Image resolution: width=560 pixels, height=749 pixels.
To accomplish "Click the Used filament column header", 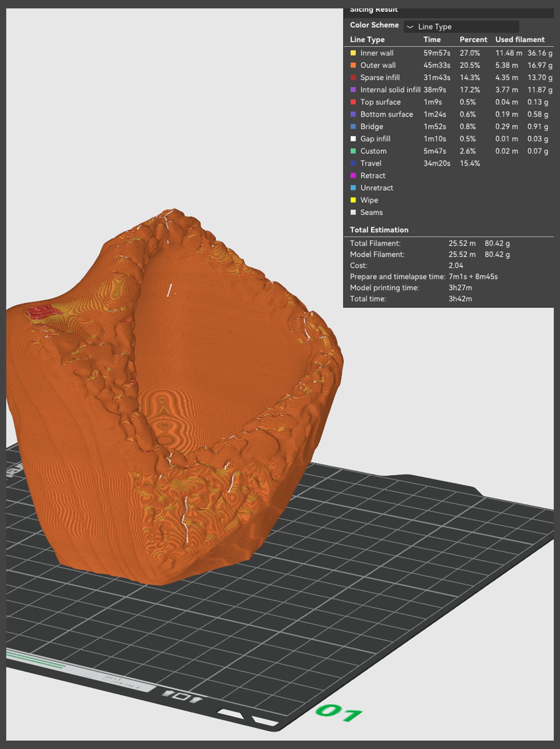I will click(520, 39).
